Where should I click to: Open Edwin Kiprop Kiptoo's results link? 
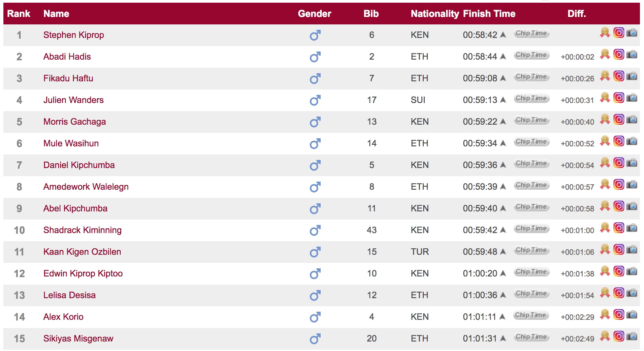[x=83, y=273]
